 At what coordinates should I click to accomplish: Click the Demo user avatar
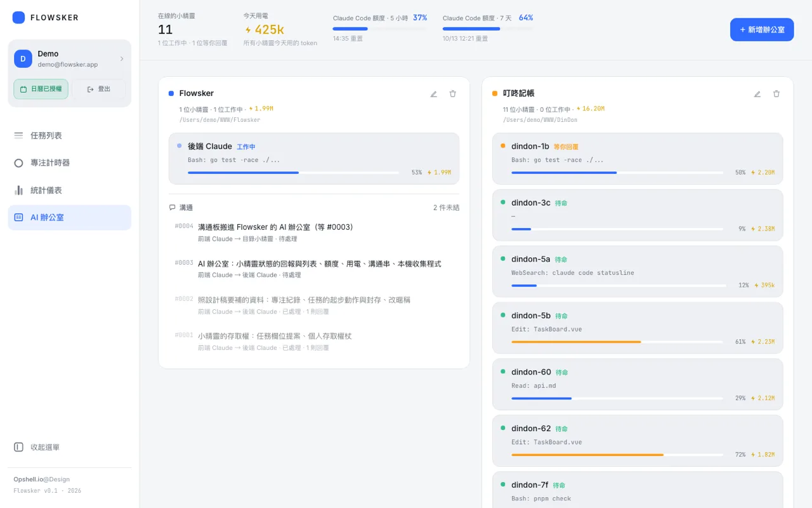click(23, 59)
